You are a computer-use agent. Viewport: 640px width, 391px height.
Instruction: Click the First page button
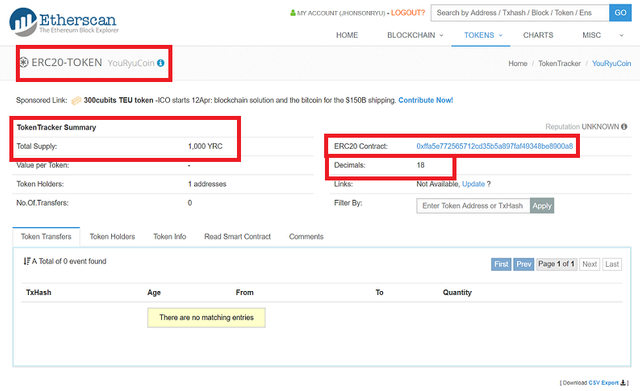tap(501, 264)
